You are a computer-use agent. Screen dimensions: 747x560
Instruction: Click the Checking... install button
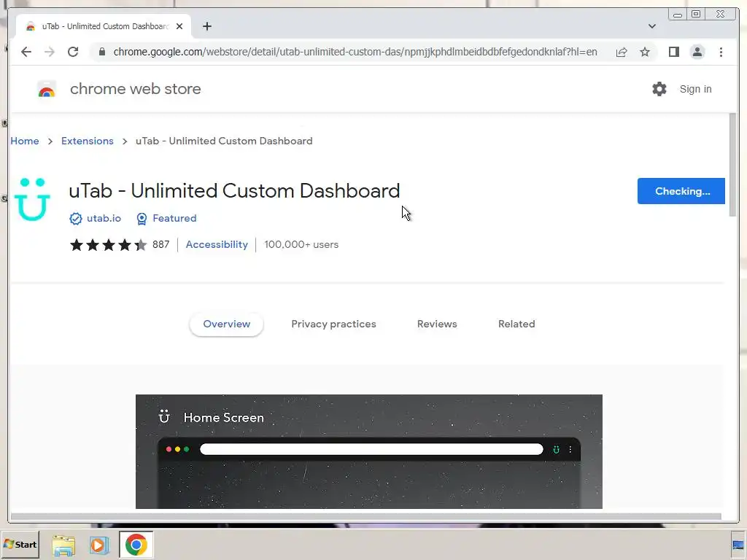click(x=681, y=191)
